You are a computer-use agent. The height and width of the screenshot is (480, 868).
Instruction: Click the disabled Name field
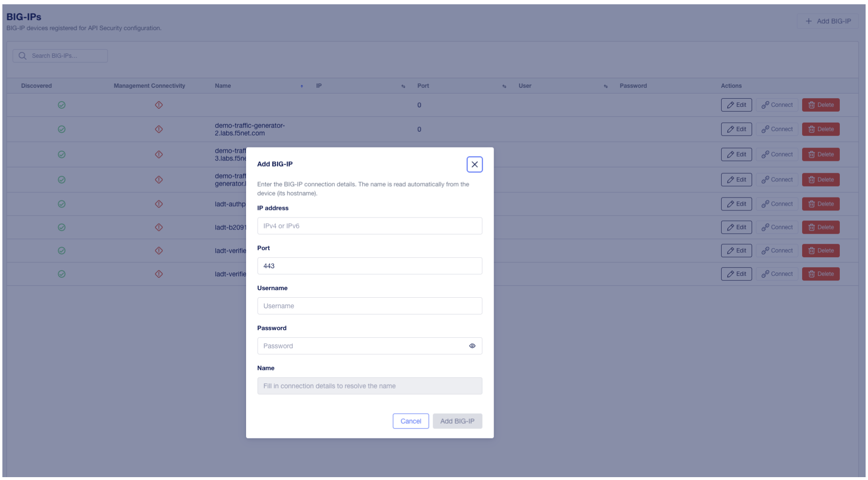(369, 386)
